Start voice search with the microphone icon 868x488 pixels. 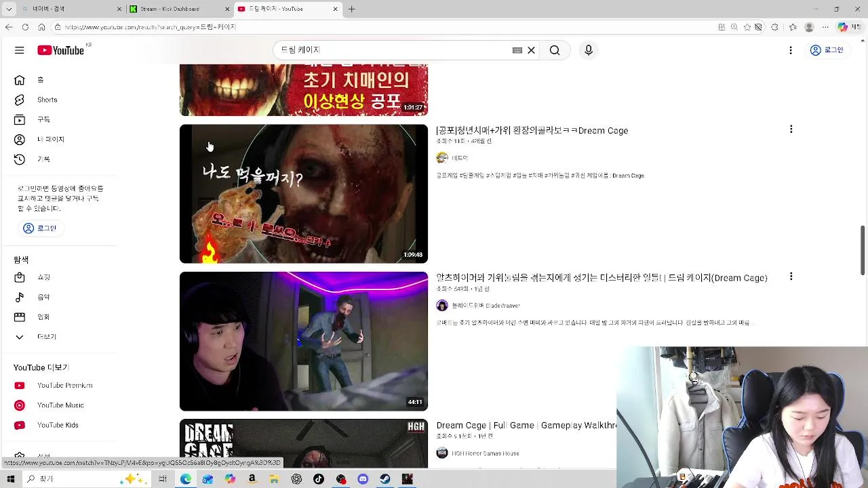click(x=589, y=50)
